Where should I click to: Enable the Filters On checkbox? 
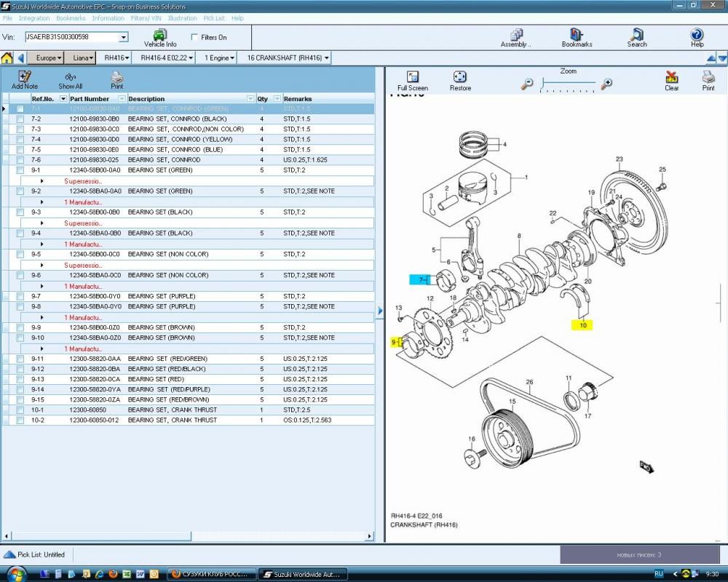(194, 37)
